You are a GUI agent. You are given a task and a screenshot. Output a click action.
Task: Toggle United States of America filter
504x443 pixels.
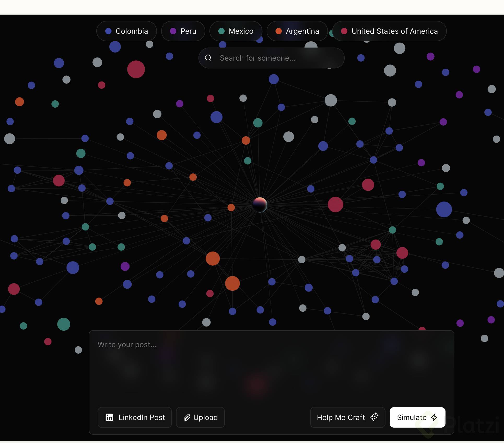(x=389, y=31)
